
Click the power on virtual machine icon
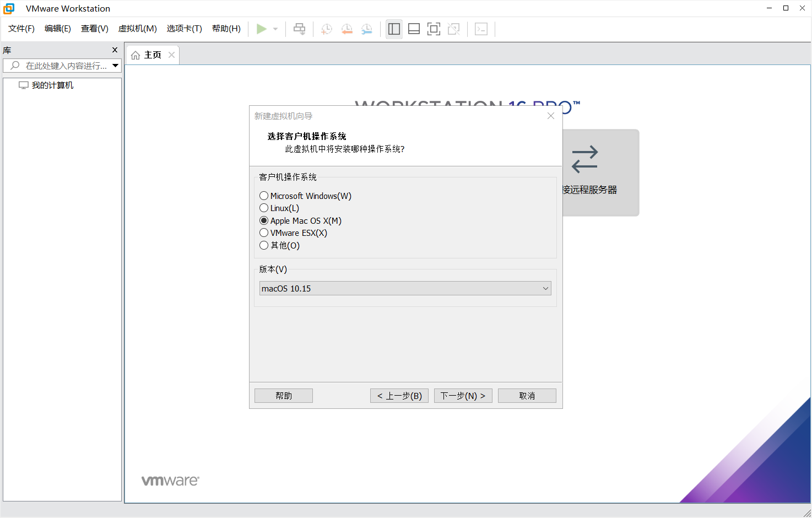coord(262,29)
